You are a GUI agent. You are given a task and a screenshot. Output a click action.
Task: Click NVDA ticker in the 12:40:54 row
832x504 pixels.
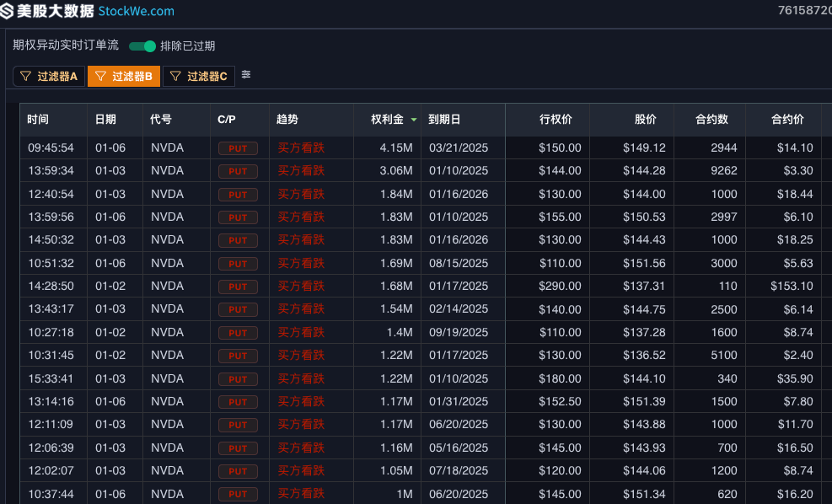(x=167, y=194)
